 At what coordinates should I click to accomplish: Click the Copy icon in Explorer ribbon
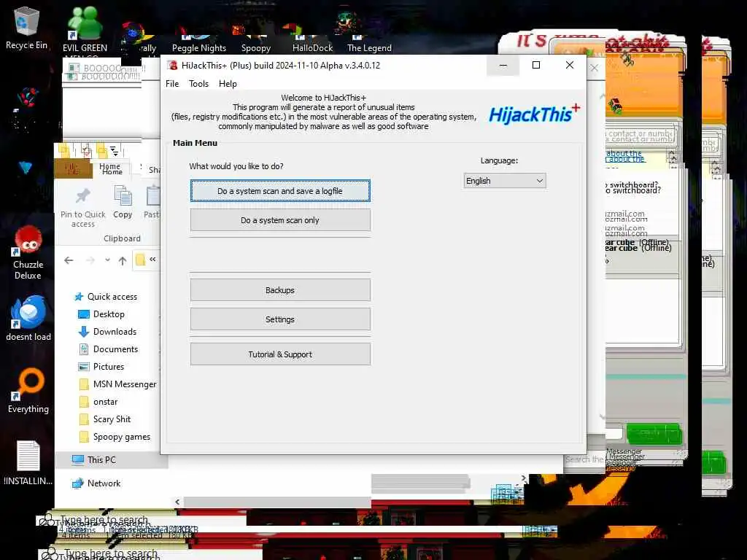[123, 203]
